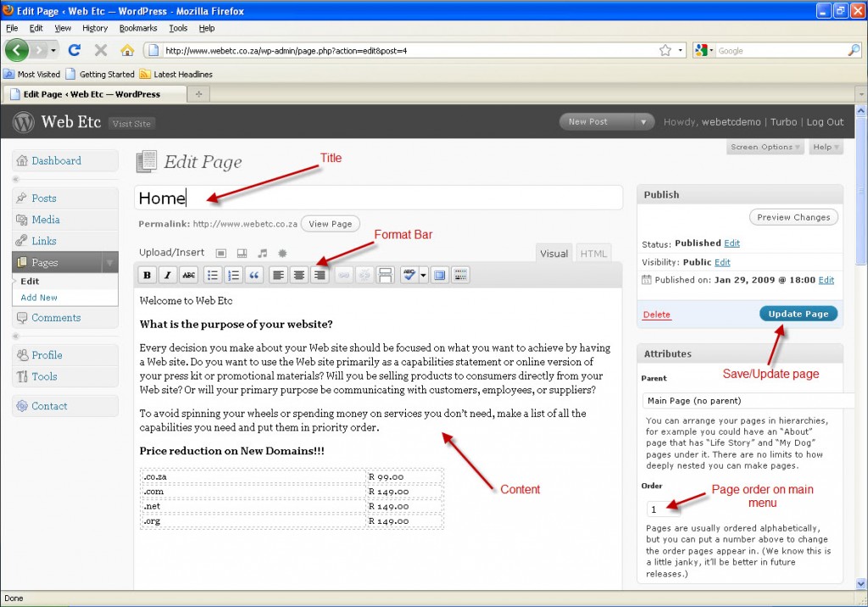
Task: Align text left in editor
Action: tap(278, 275)
